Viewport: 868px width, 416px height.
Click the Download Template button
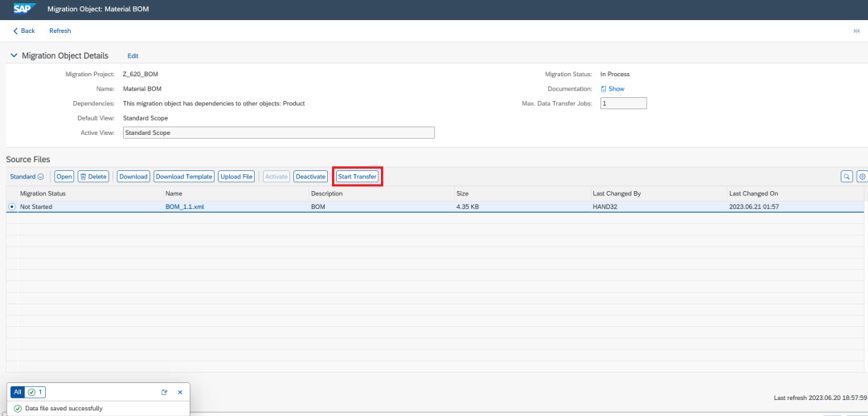184,177
